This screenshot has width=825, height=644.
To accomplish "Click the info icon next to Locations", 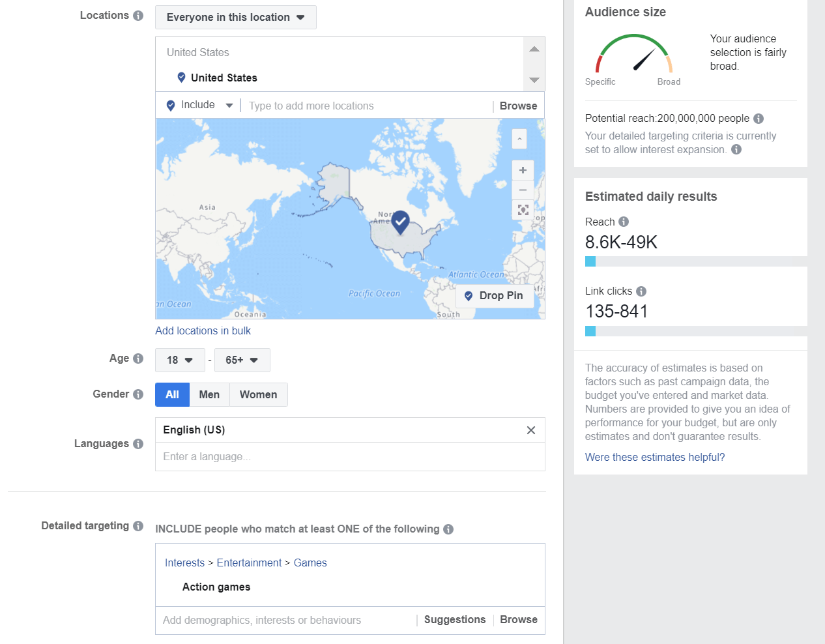I will click(x=138, y=16).
